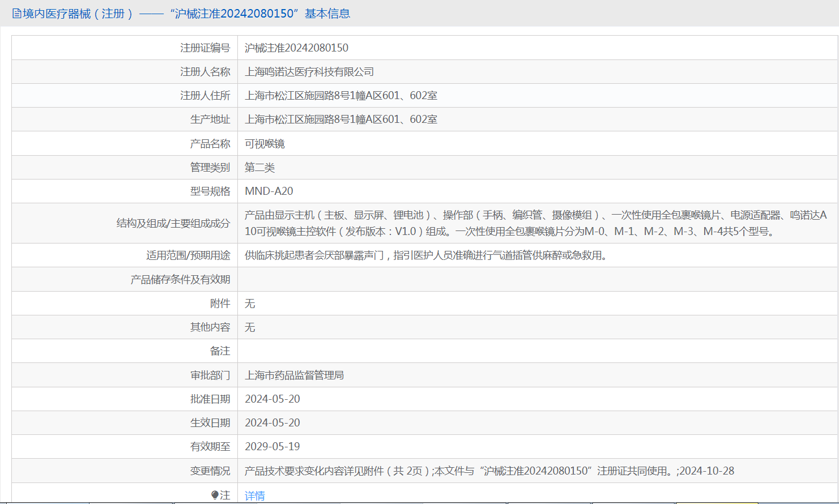Click the 无 value in the 附件 row

coord(250,304)
